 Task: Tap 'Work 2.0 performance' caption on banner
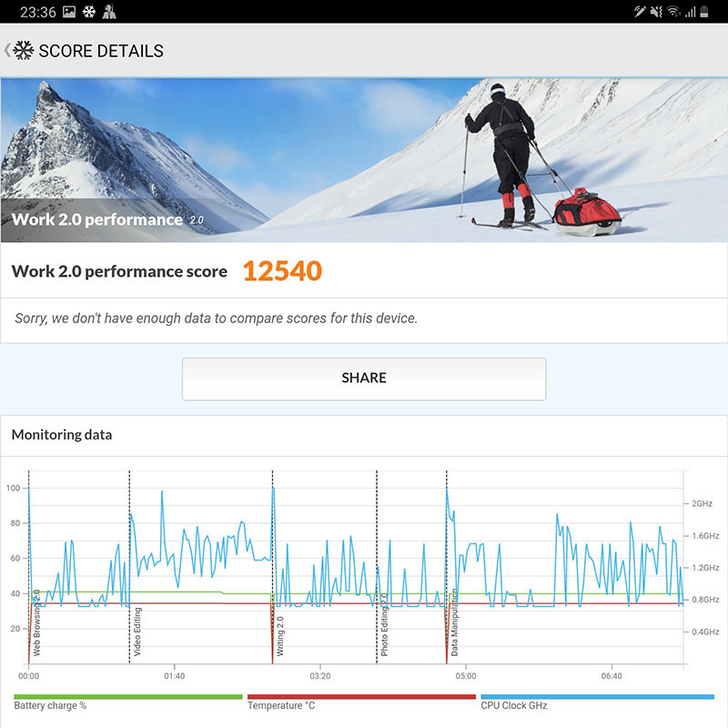pyautogui.click(x=97, y=219)
